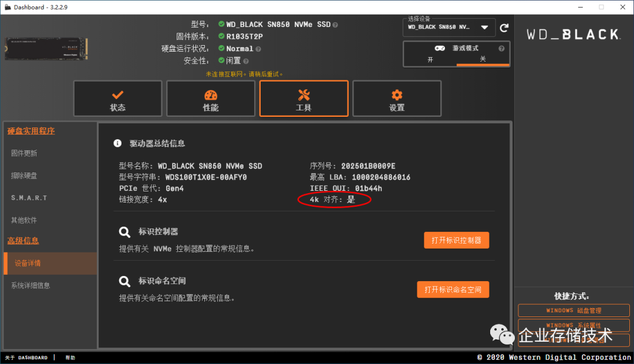Viewport: 634px width, 364px height.
Task: Open the 设置 settings tab
Action: tap(397, 99)
